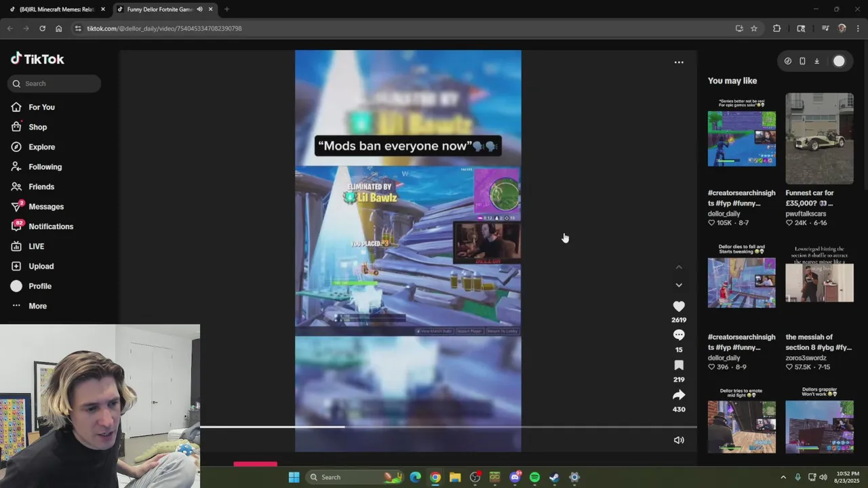Share the video with the arrow icon

[x=679, y=395]
